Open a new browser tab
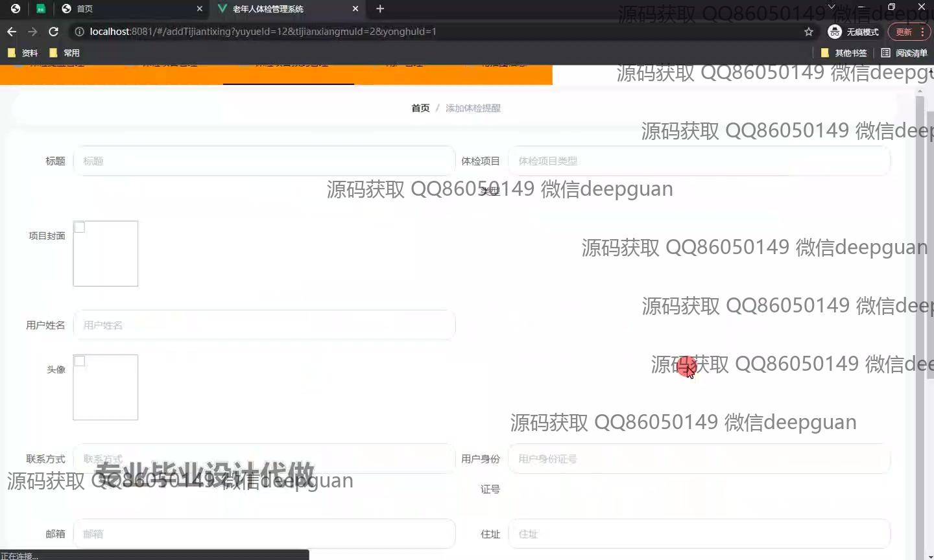The height and width of the screenshot is (560, 934). tap(380, 9)
